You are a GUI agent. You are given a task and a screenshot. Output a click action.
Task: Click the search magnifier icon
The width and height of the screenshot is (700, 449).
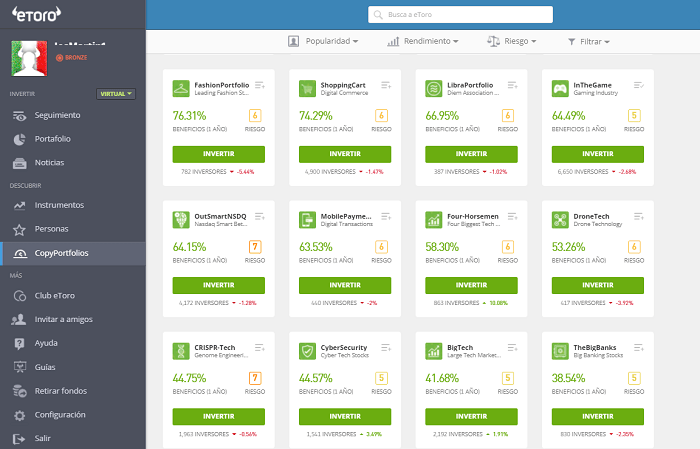378,15
